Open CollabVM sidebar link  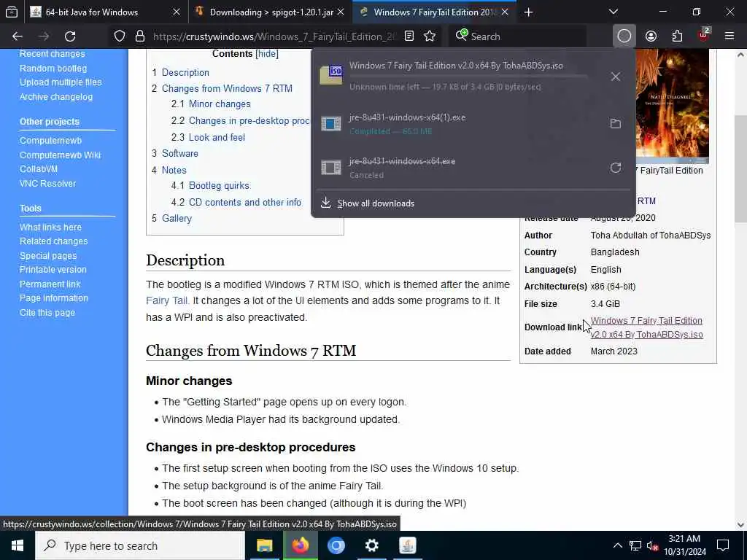pos(39,169)
